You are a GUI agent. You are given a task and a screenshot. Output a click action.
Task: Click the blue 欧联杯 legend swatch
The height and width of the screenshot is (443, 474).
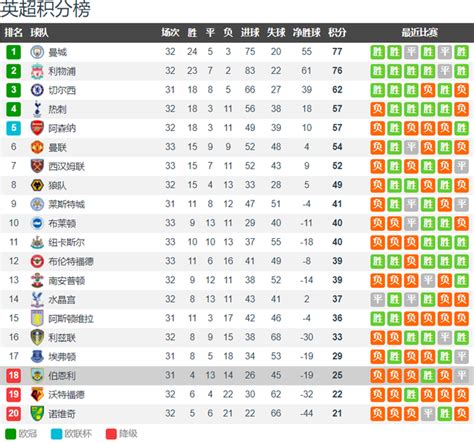click(56, 434)
